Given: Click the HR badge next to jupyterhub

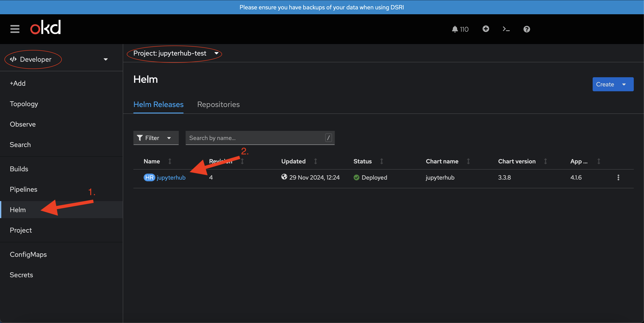Looking at the screenshot, I should pyautogui.click(x=149, y=177).
